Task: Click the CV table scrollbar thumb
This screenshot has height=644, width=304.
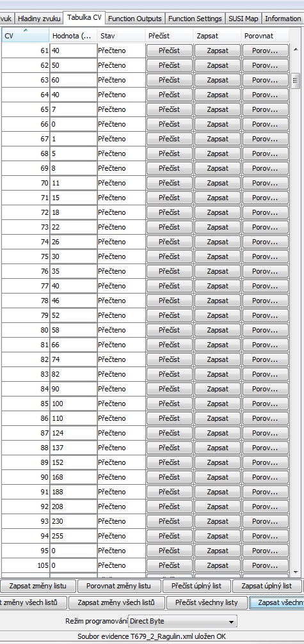Action: 296,81
